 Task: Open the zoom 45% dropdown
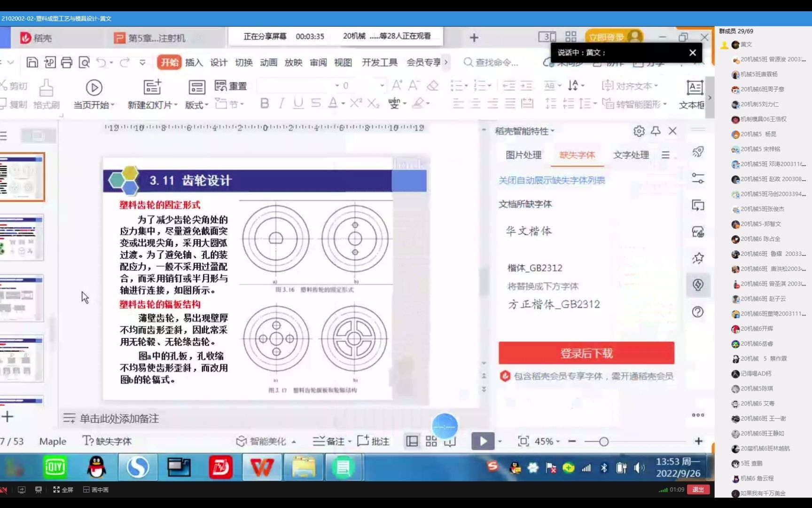pos(558,442)
